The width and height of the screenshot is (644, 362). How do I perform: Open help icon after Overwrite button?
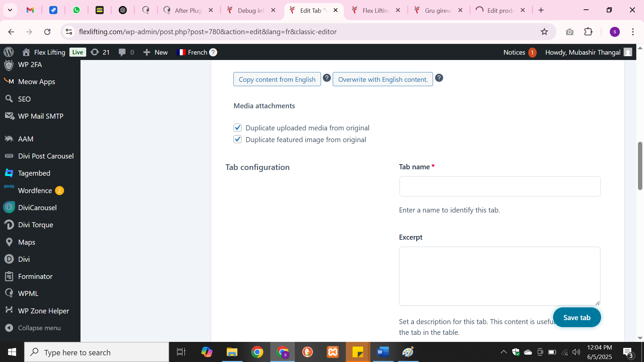pyautogui.click(x=439, y=78)
